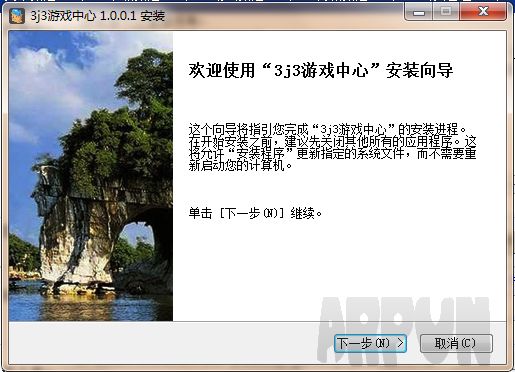This screenshot has height=372, width=515.
Task: Cancel the installation with 取消(C)
Action: pos(456,343)
